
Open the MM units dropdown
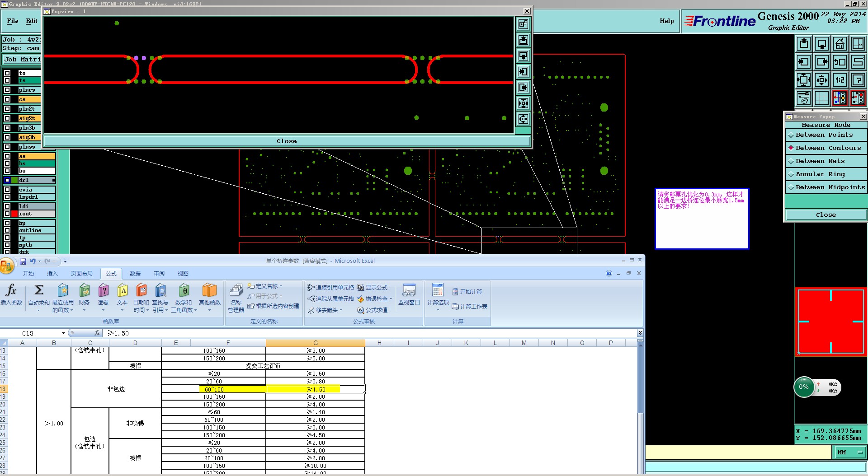pyautogui.click(x=850, y=452)
